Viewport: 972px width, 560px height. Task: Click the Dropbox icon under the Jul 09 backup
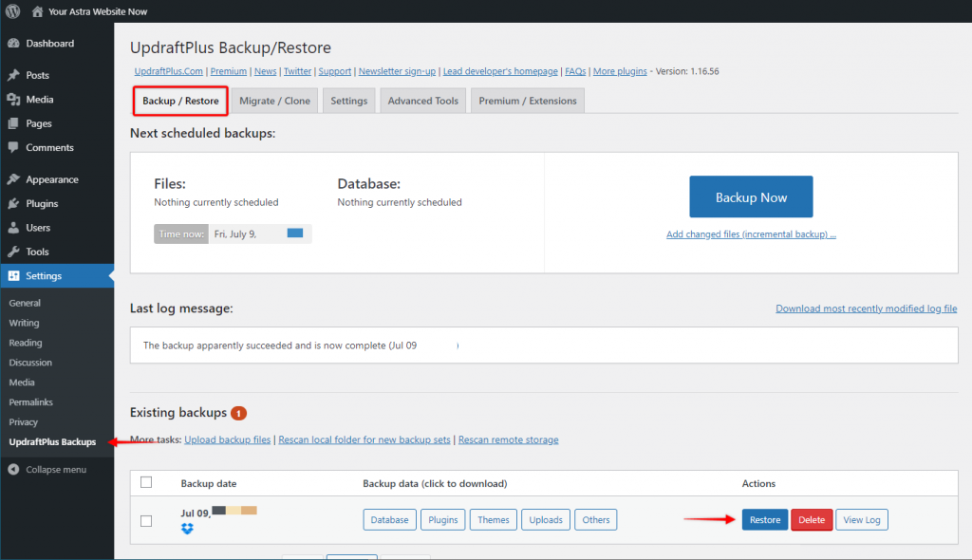pyautogui.click(x=188, y=529)
